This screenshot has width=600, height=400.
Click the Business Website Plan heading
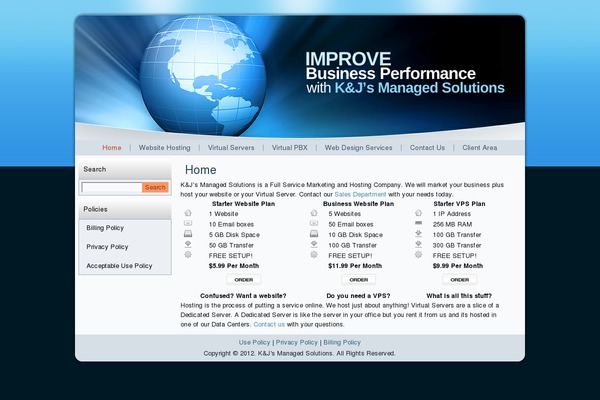pyautogui.click(x=359, y=204)
